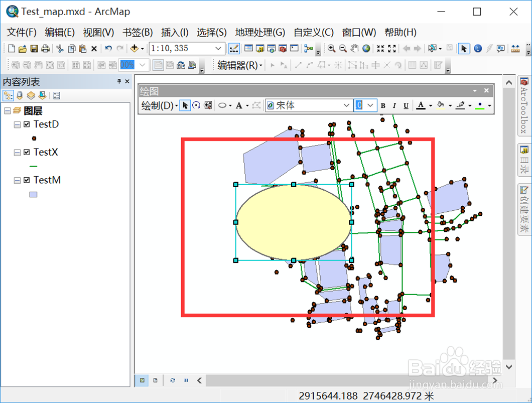Open the font size dropdown
532x403 pixels.
pos(370,105)
